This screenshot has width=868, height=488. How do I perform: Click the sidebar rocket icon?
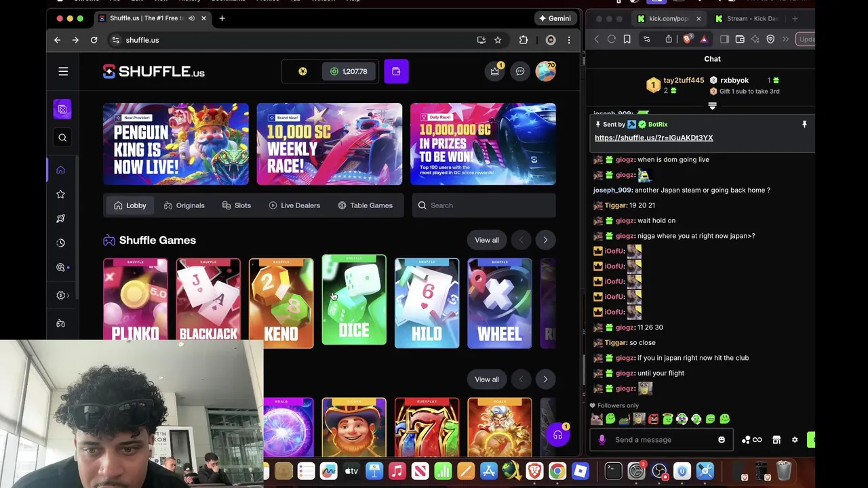point(60,218)
